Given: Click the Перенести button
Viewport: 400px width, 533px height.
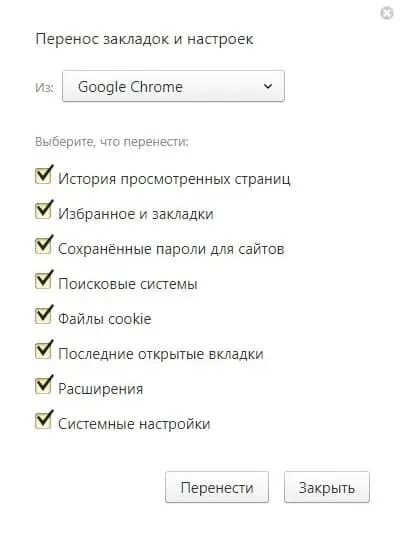Looking at the screenshot, I should click(217, 487).
